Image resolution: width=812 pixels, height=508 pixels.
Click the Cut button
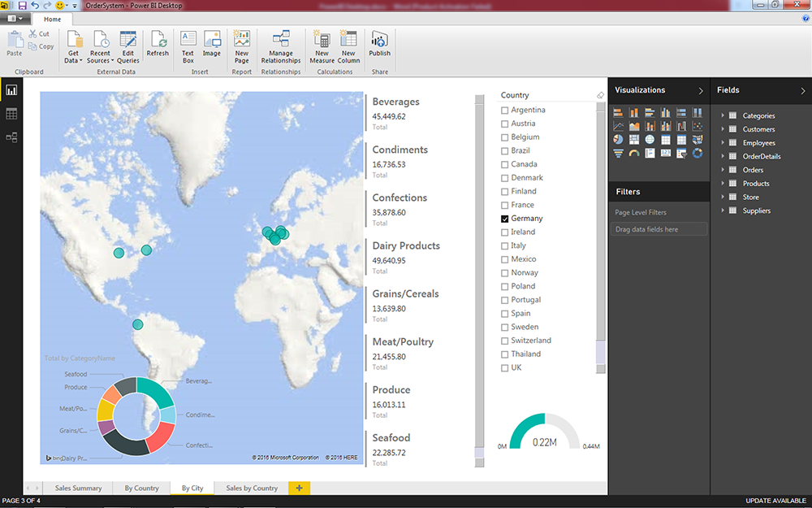tap(39, 33)
